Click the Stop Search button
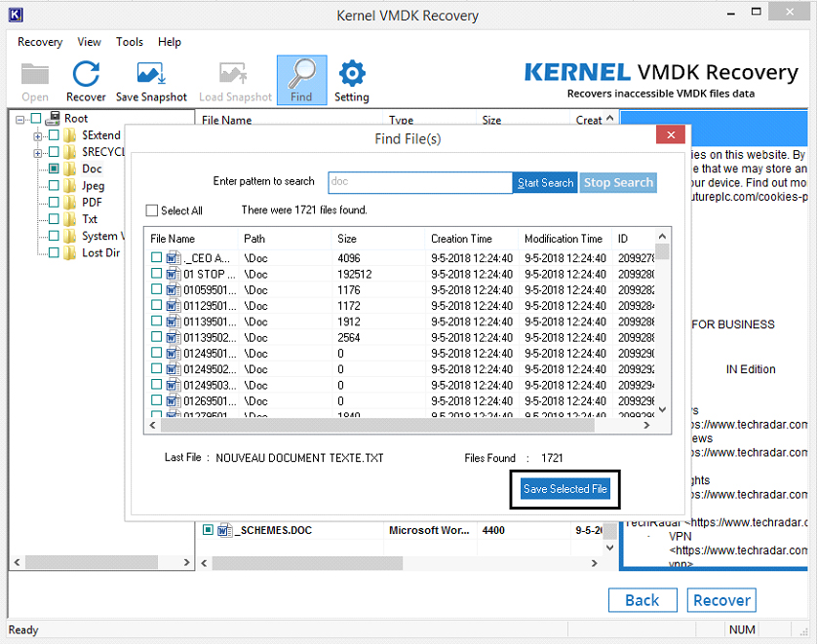This screenshot has width=817, height=644. tap(618, 183)
